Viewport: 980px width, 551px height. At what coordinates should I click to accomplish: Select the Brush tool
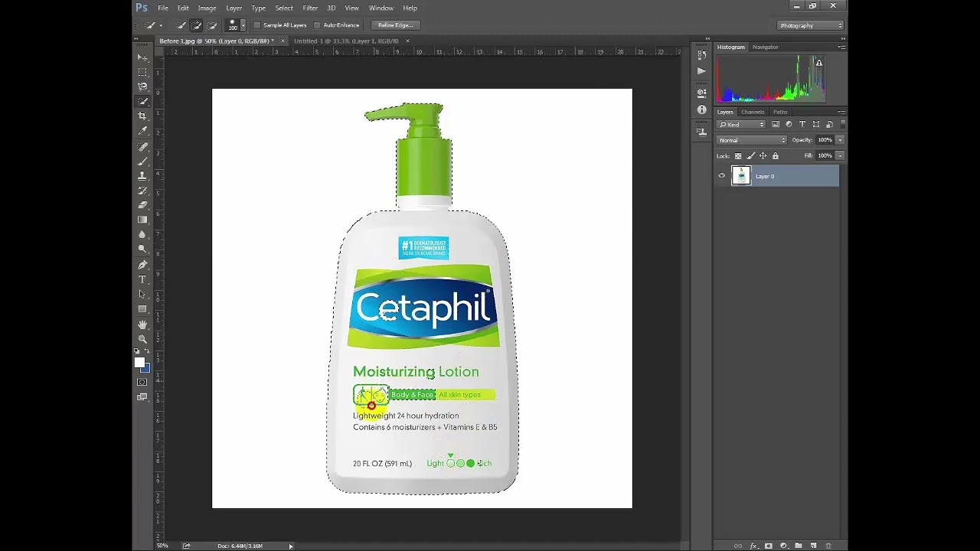point(142,161)
